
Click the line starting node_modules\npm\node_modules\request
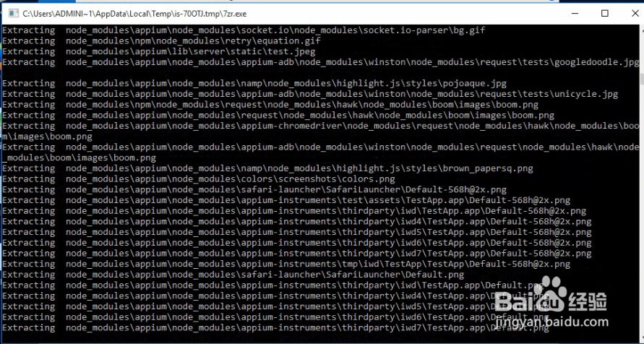[270, 105]
